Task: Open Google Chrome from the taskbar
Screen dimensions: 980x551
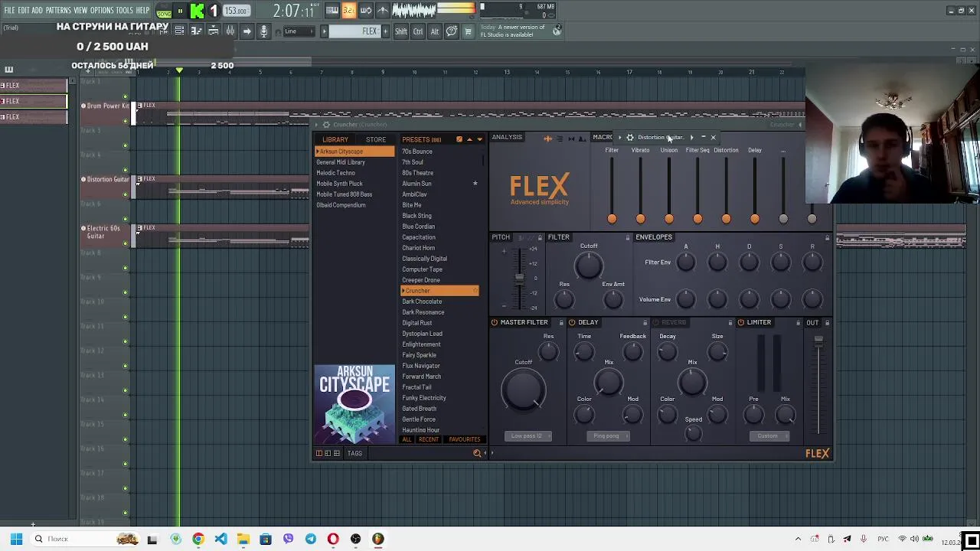Action: (x=198, y=539)
